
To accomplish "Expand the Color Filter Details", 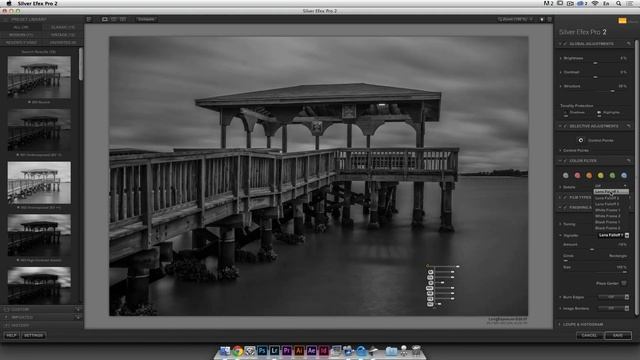I will point(561,187).
